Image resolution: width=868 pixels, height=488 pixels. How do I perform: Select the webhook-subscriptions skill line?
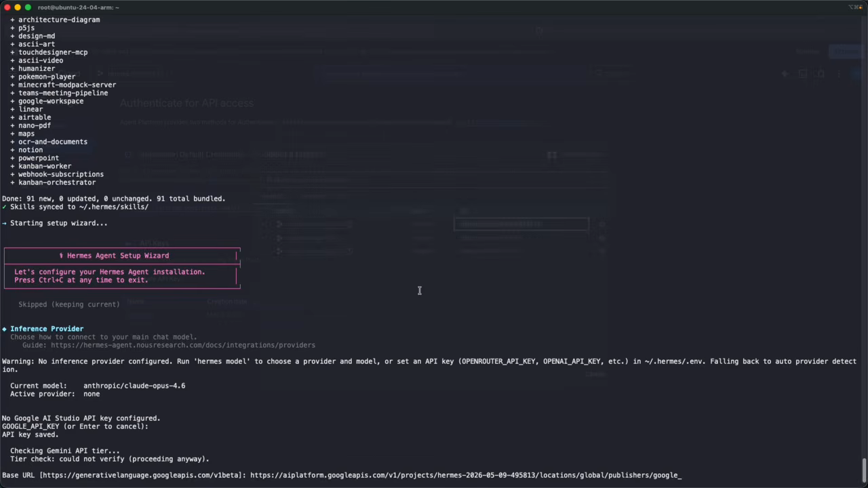(57, 174)
